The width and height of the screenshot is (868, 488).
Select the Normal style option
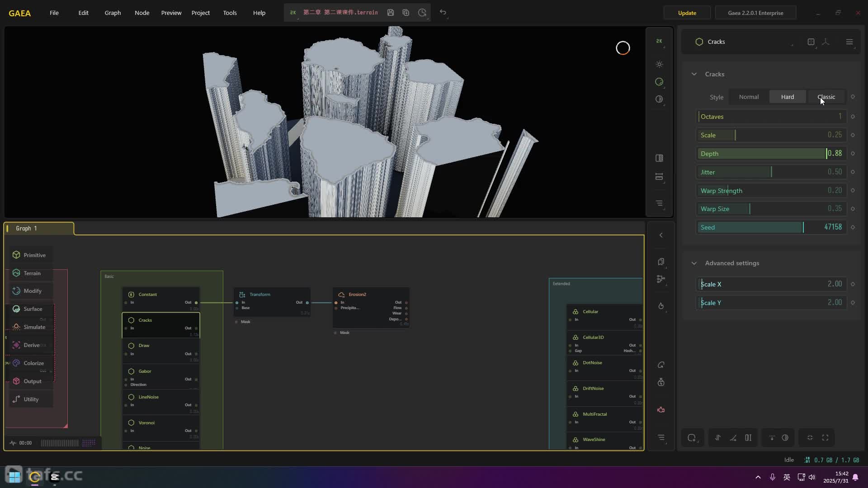749,97
